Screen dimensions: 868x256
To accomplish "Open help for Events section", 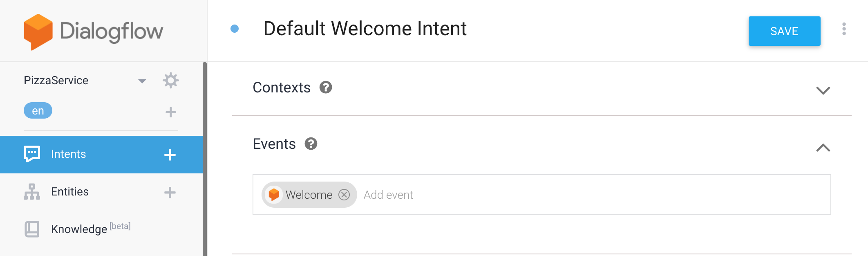I will pos(311,144).
